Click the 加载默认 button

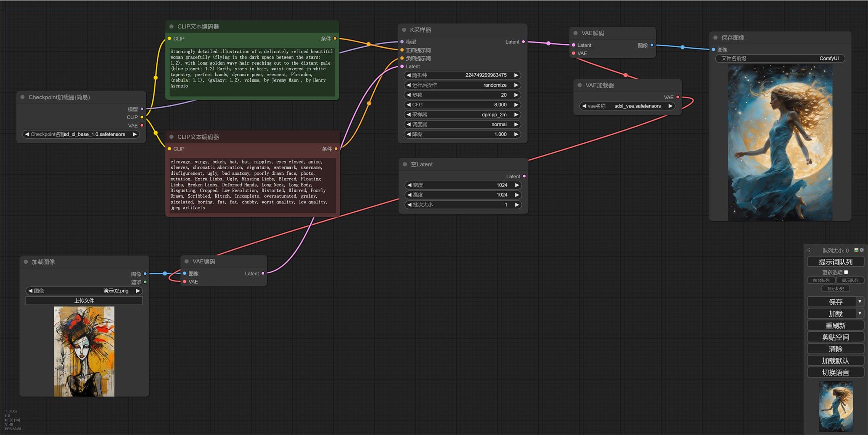[835, 361]
